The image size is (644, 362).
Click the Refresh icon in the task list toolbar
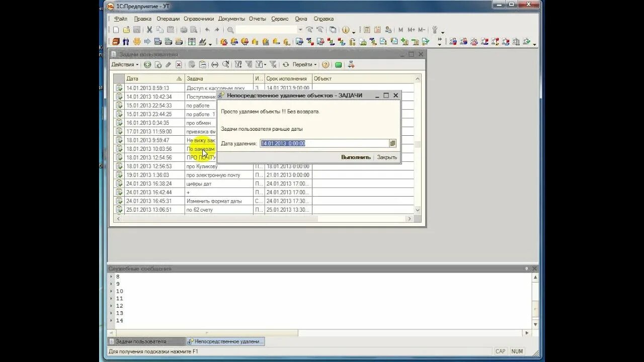click(286, 64)
